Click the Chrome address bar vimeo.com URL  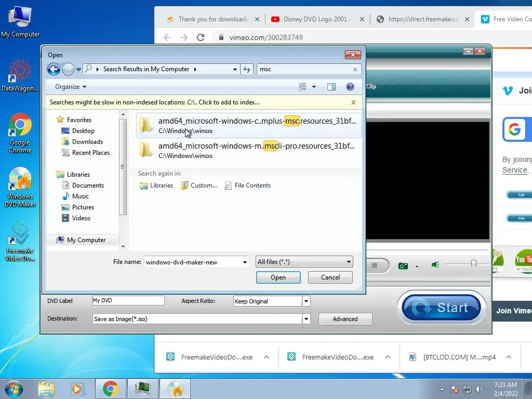point(266,37)
